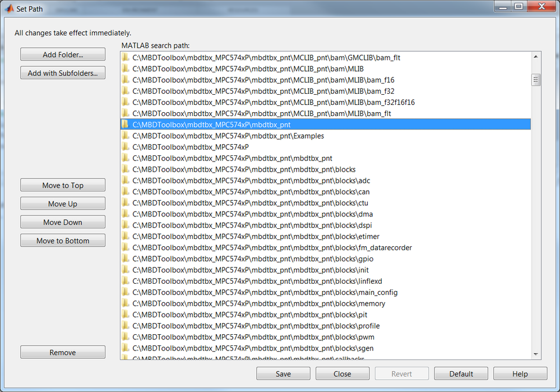
Task: Click the Move Up button
Action: coord(62,204)
